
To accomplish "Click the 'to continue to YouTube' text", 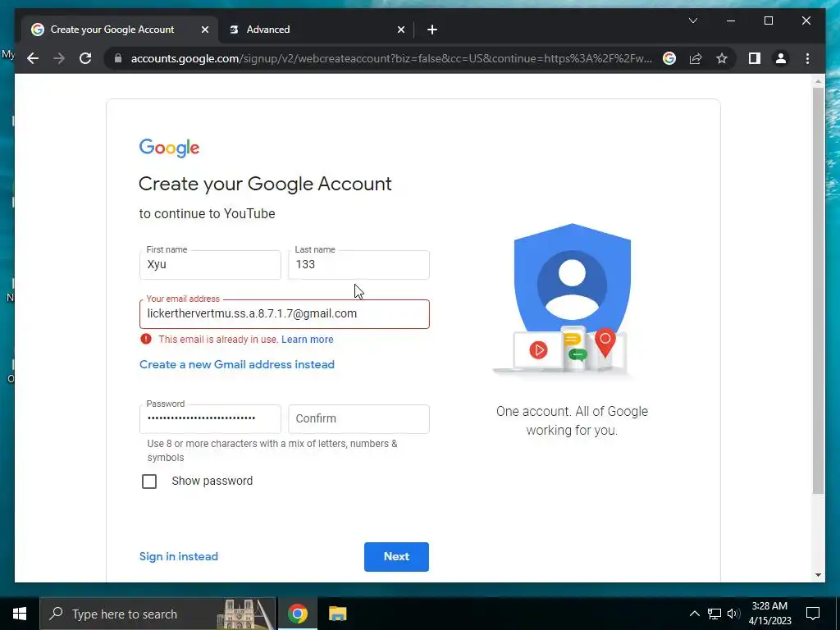I will pyautogui.click(x=207, y=214).
